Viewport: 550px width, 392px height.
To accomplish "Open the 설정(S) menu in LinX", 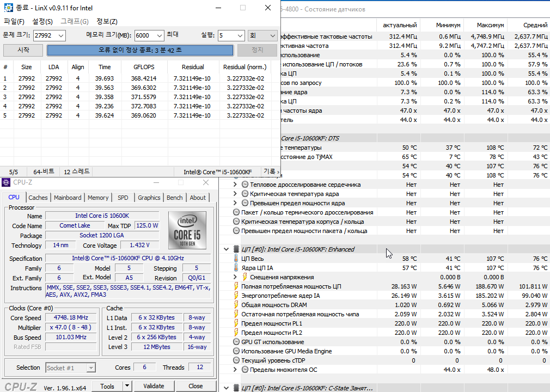I will coord(42,21).
